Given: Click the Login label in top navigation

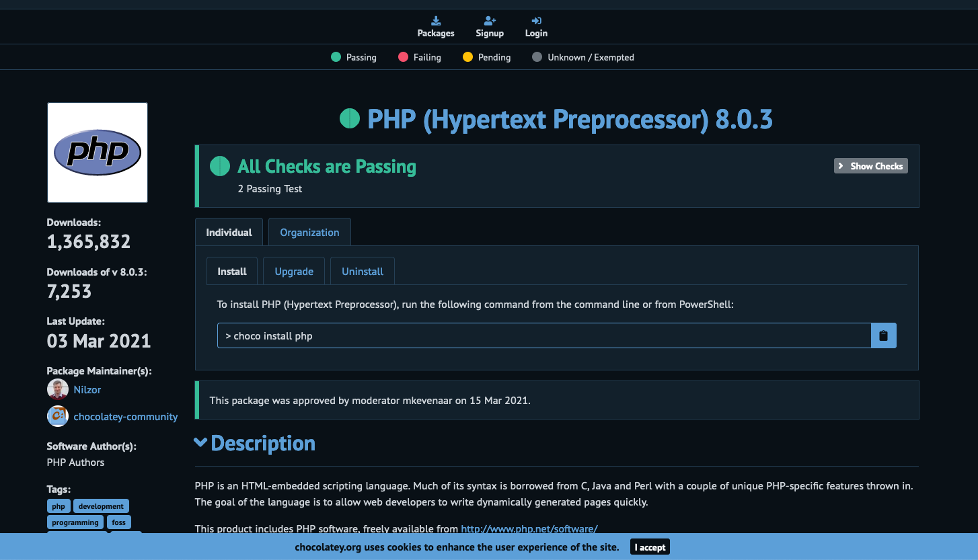Looking at the screenshot, I should click(x=536, y=34).
